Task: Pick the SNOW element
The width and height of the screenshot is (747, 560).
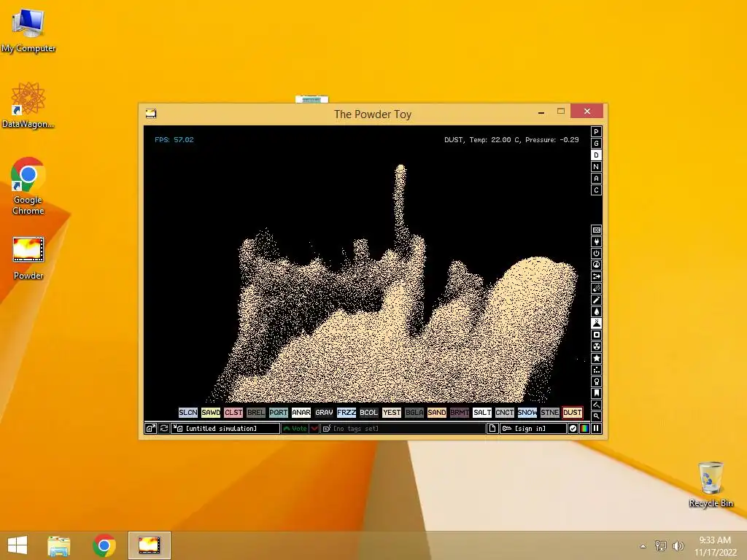Action: coord(527,413)
